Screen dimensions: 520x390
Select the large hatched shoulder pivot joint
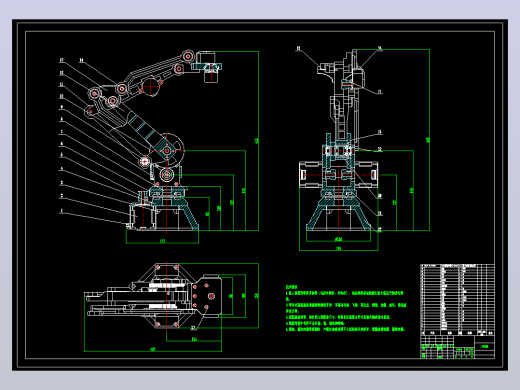point(167,151)
